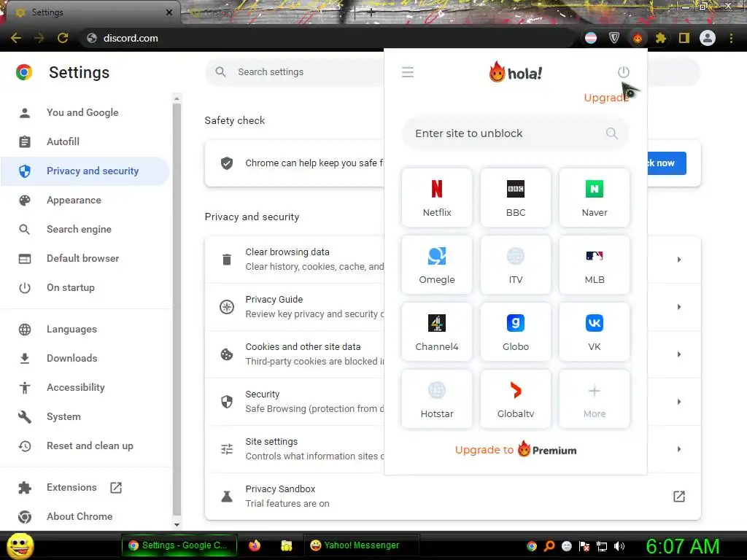Image resolution: width=747 pixels, height=560 pixels.
Task: Expand Site settings arrow
Action: click(x=679, y=449)
